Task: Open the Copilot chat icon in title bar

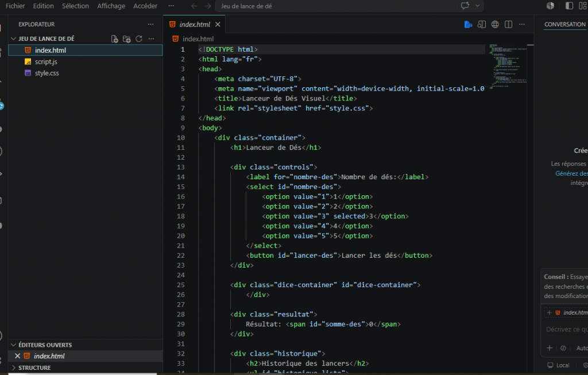Action: click(x=465, y=6)
